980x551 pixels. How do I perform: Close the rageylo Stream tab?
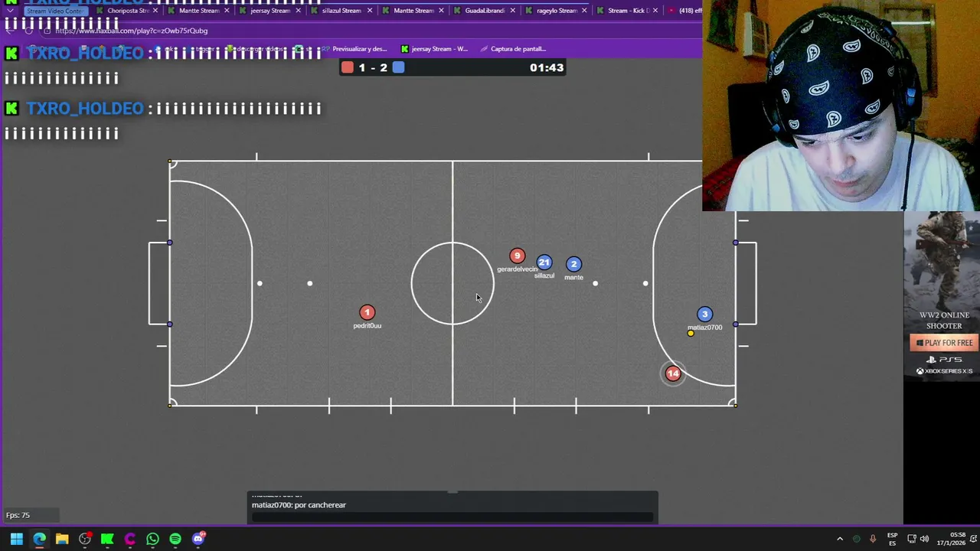[x=585, y=11]
